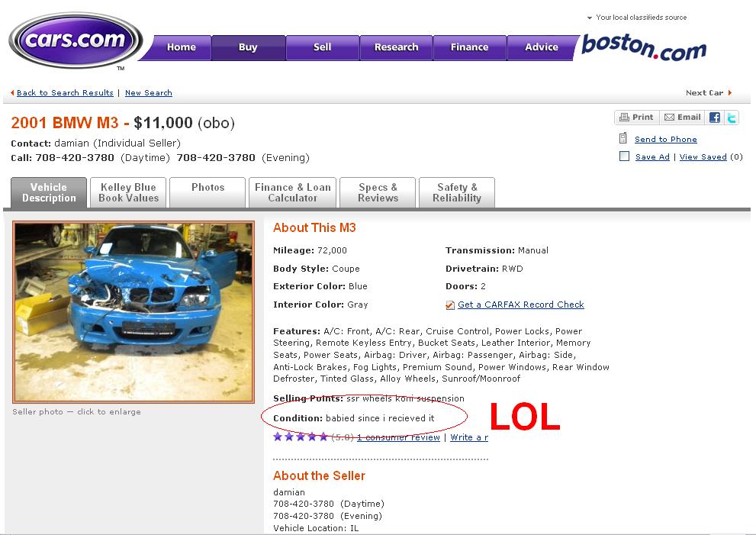756x535 pixels.
Task: Open Finance & Loan Calculator tab
Action: [x=293, y=192]
